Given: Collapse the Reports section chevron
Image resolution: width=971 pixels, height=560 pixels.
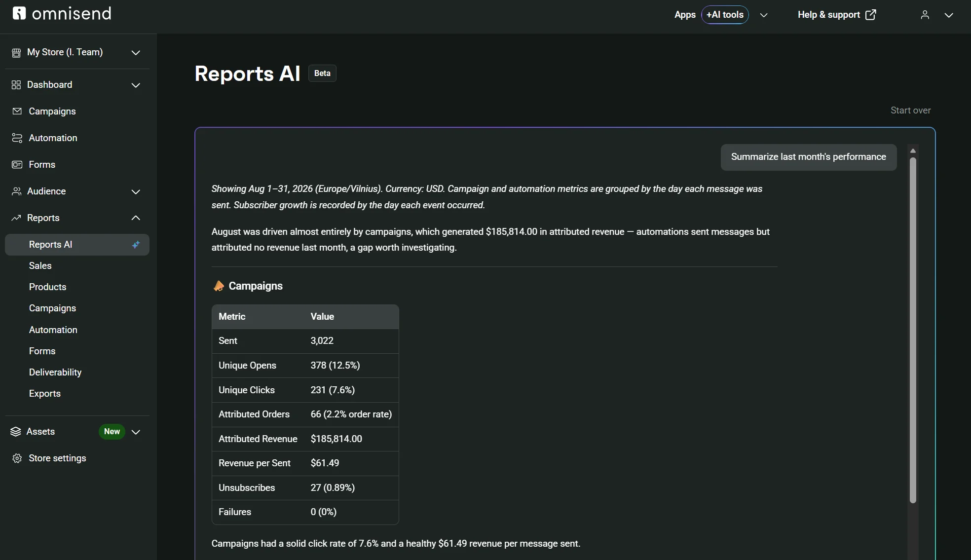Looking at the screenshot, I should [x=136, y=218].
